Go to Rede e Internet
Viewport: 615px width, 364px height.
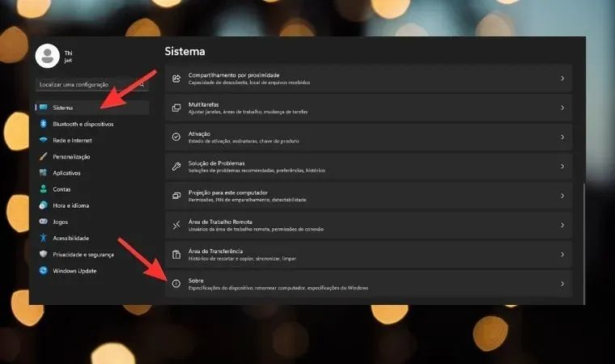click(92, 140)
